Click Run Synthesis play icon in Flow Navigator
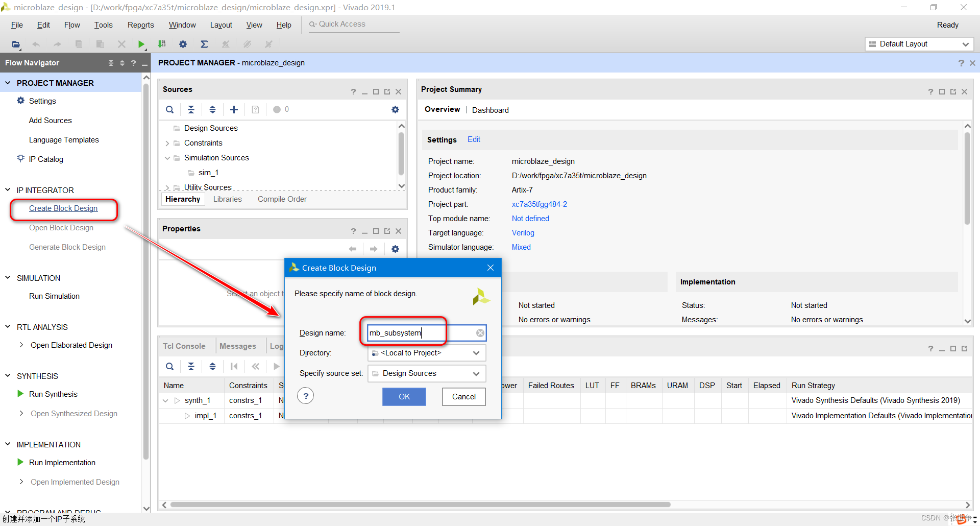Screen dimensions: 980x526 click(20, 394)
